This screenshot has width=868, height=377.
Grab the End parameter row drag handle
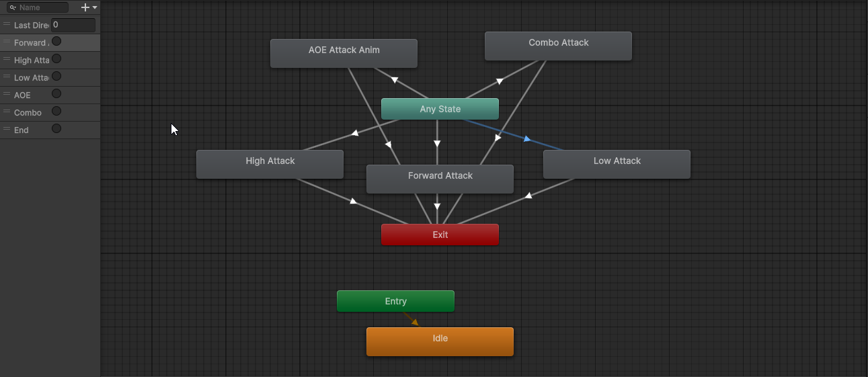point(7,130)
